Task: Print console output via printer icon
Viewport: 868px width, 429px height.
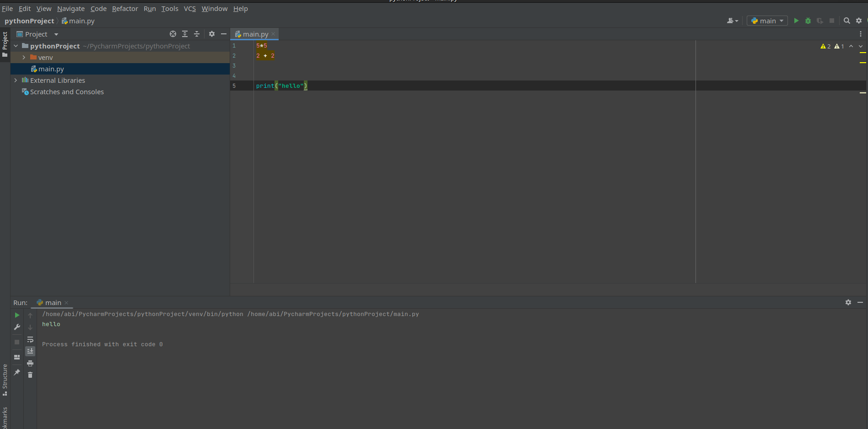Action: pos(30,363)
